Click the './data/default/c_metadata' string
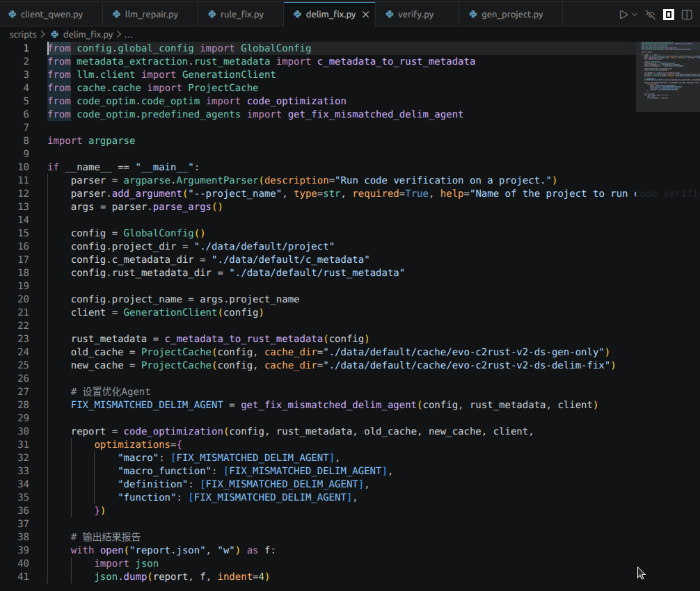 tap(290, 259)
